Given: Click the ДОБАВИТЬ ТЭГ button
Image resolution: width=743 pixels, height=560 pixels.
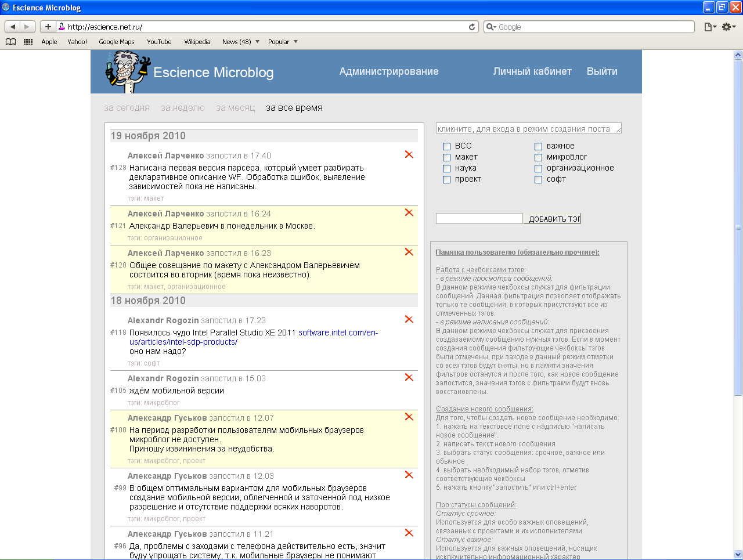Looking at the screenshot, I should (x=553, y=219).
